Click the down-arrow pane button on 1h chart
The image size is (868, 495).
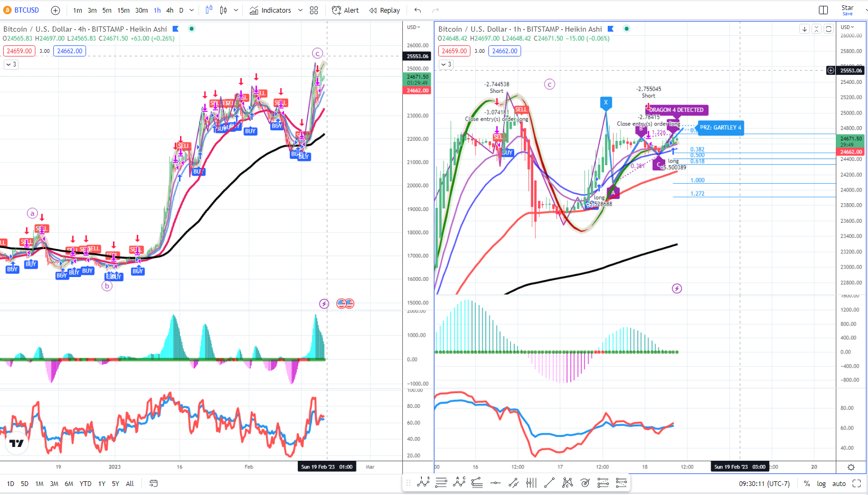pos(804,29)
